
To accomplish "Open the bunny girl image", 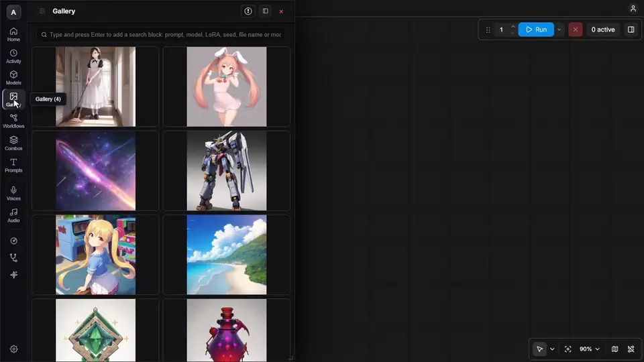I will pyautogui.click(x=226, y=86).
